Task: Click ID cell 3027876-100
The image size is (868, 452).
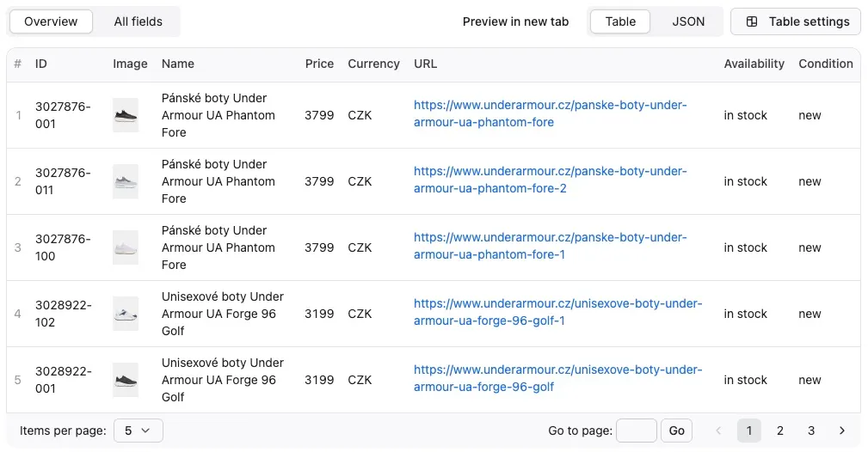Action: [63, 247]
